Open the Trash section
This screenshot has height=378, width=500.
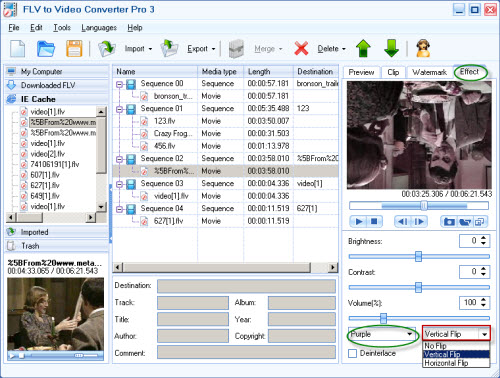(x=57, y=246)
